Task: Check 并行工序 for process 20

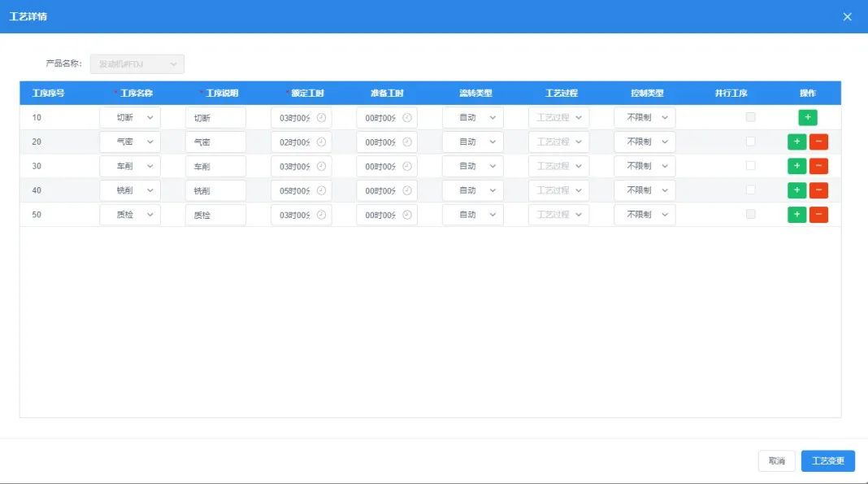Action: coord(751,142)
